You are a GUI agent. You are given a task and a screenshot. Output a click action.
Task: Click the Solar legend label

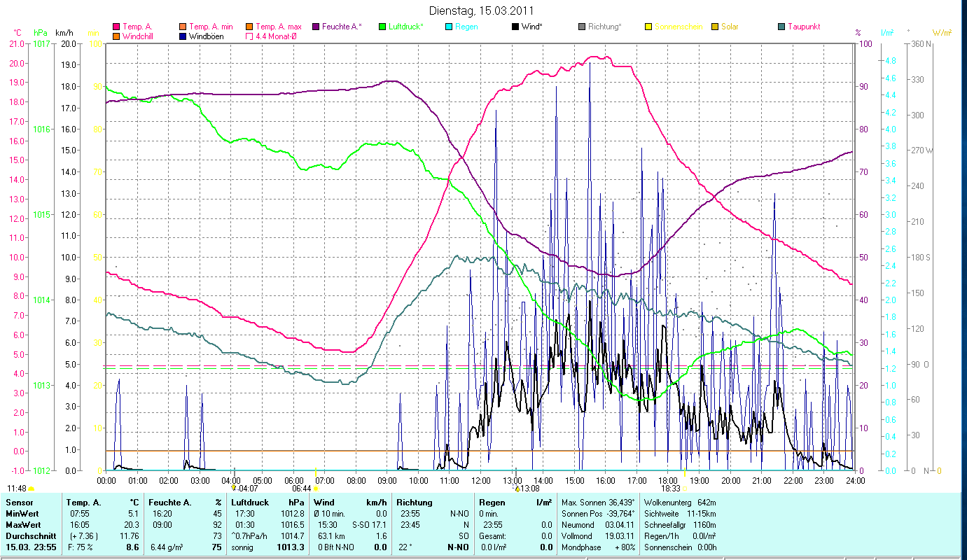(x=730, y=27)
